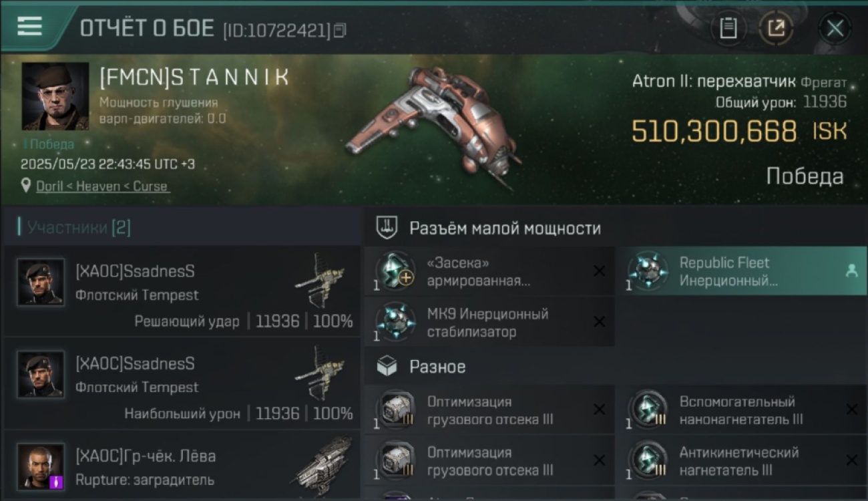Click the Антикинетический нагнетатель III icon
Viewport: 868px width, 501px height.
point(648,461)
